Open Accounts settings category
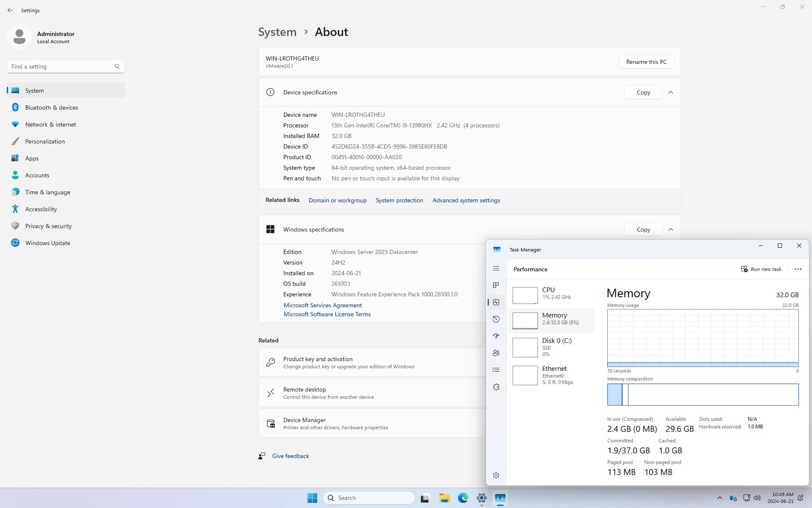812x508 pixels. point(66,175)
